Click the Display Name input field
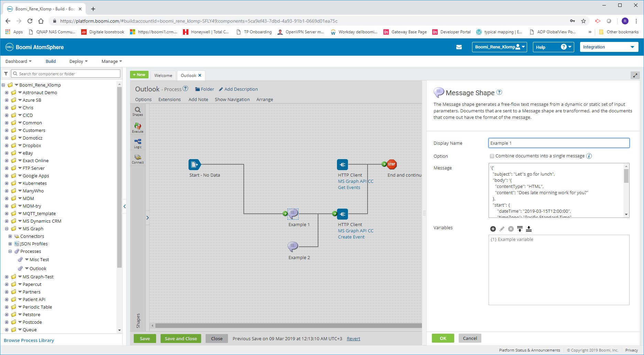 [559, 143]
